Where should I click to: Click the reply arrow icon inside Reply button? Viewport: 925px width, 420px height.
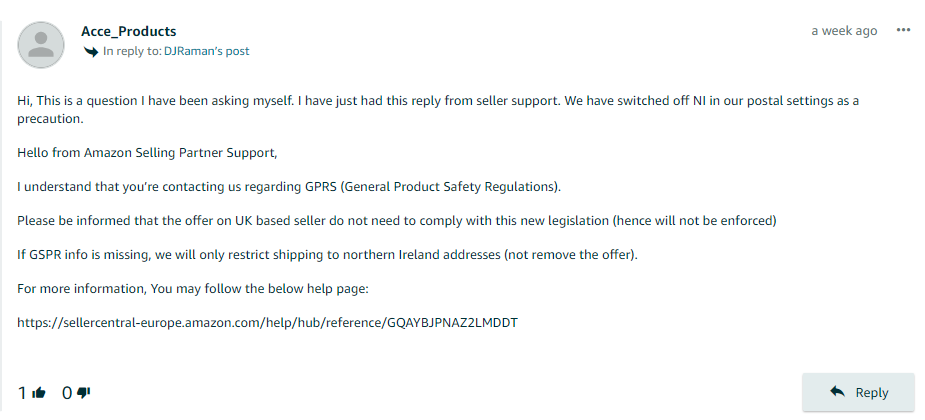(x=837, y=392)
